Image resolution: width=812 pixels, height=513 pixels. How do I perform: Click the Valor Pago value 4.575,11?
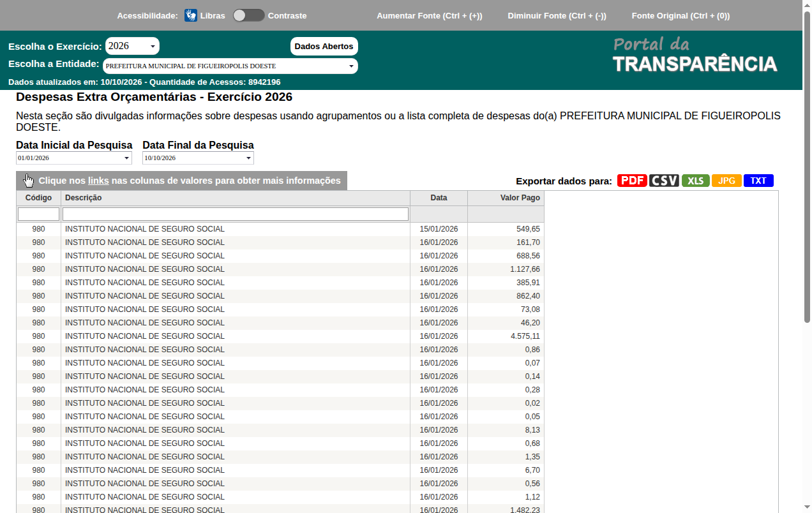[x=525, y=336]
